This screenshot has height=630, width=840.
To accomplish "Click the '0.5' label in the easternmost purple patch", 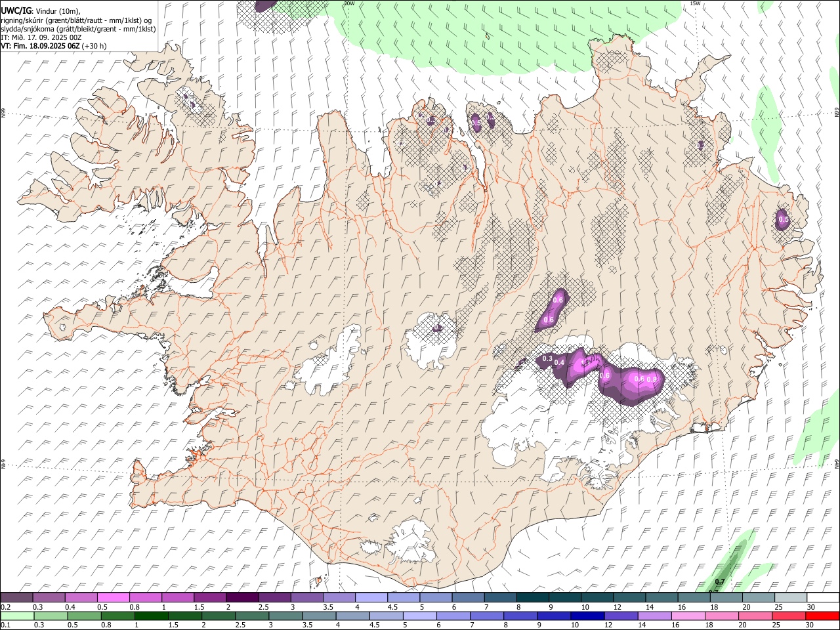I will click(x=783, y=219).
